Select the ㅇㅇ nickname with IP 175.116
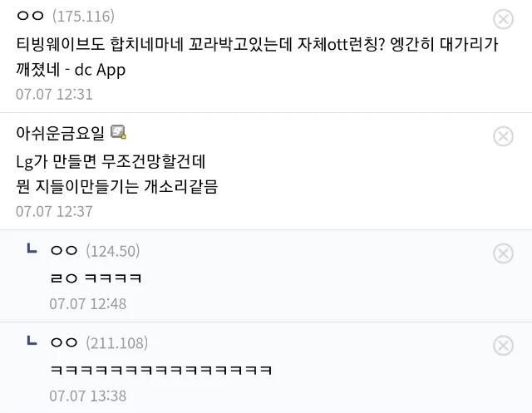This screenshot has width=532, height=413. [30, 16]
